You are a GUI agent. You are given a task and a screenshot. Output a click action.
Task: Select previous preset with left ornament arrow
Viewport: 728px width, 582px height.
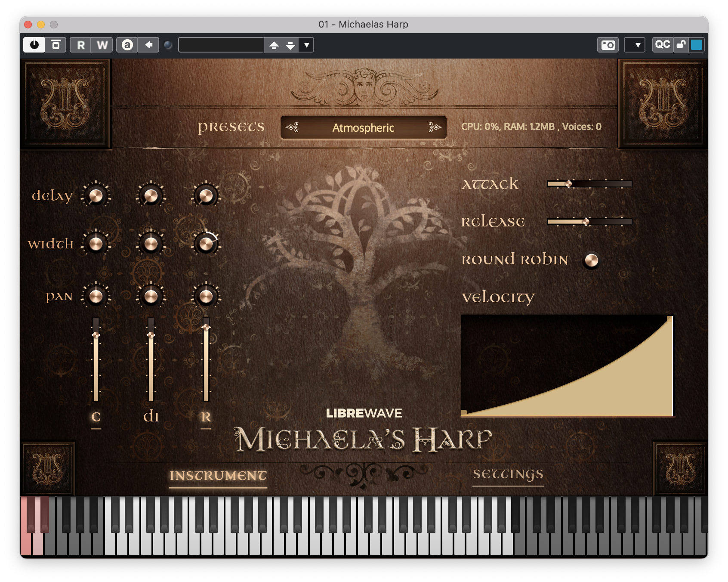click(x=292, y=127)
